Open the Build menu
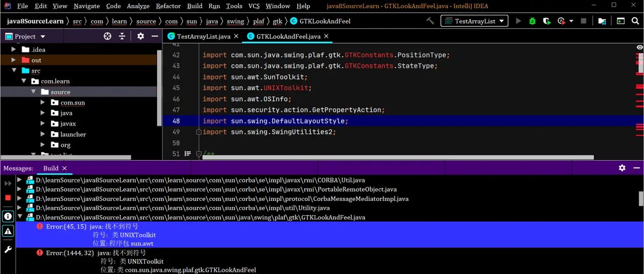 tap(195, 6)
